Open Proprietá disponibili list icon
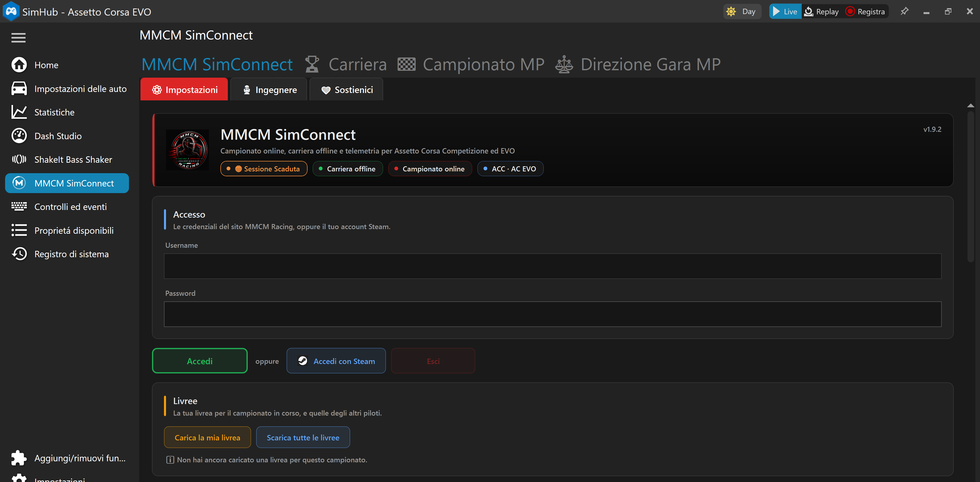Image resolution: width=980 pixels, height=482 pixels. click(x=19, y=230)
